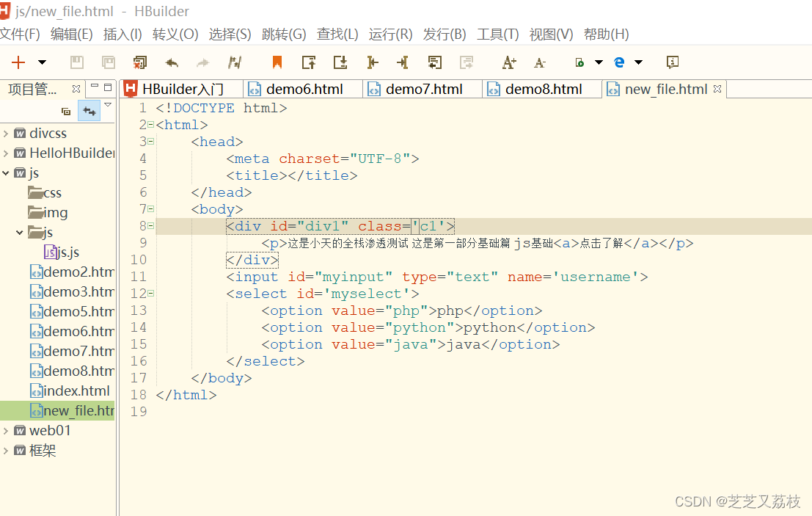Open demo2.html in project tree
Screen dimensions: 812x516
[72, 272]
